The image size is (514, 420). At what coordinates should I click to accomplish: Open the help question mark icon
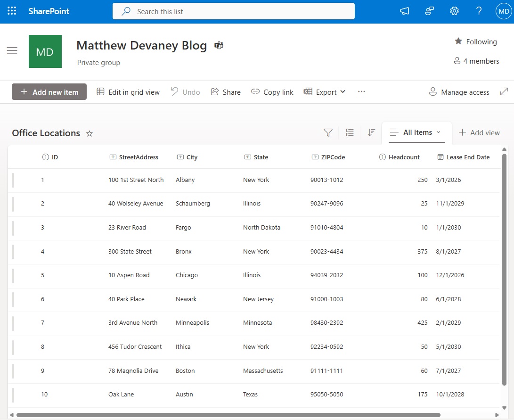[x=479, y=11]
